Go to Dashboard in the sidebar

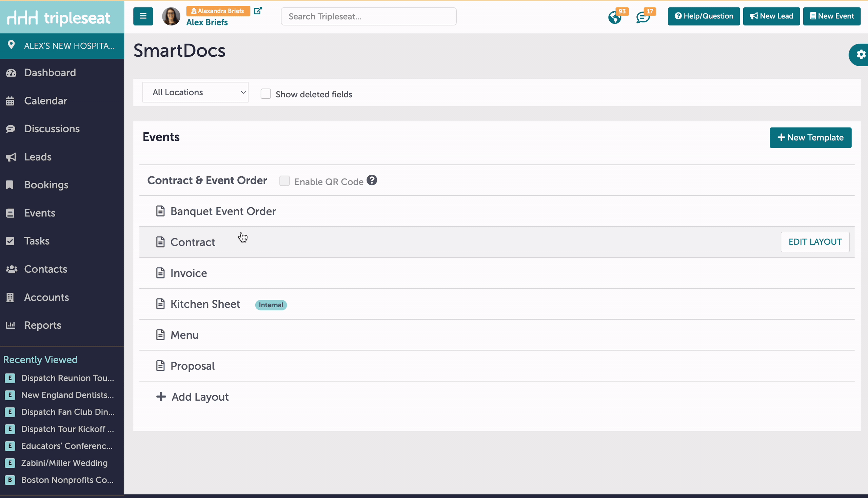50,73
